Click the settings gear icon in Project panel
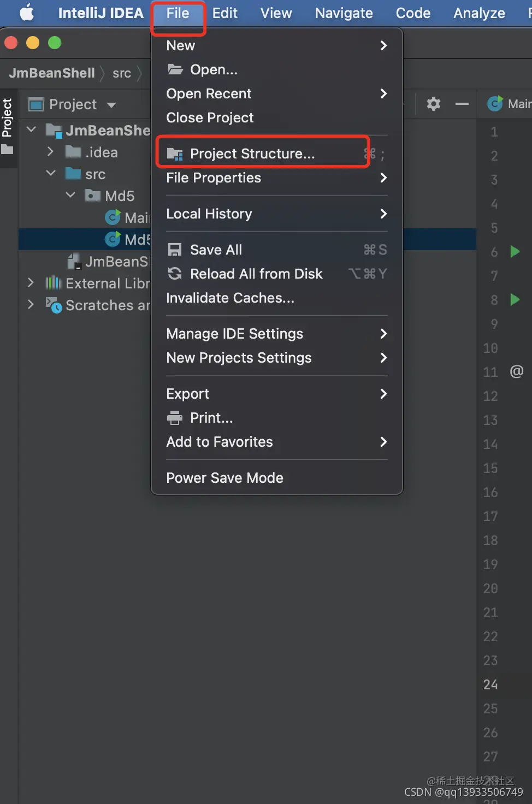 [433, 104]
